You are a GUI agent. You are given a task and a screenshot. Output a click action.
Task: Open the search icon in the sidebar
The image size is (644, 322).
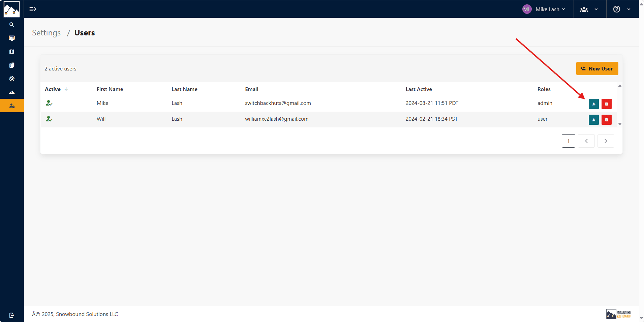(x=12, y=25)
